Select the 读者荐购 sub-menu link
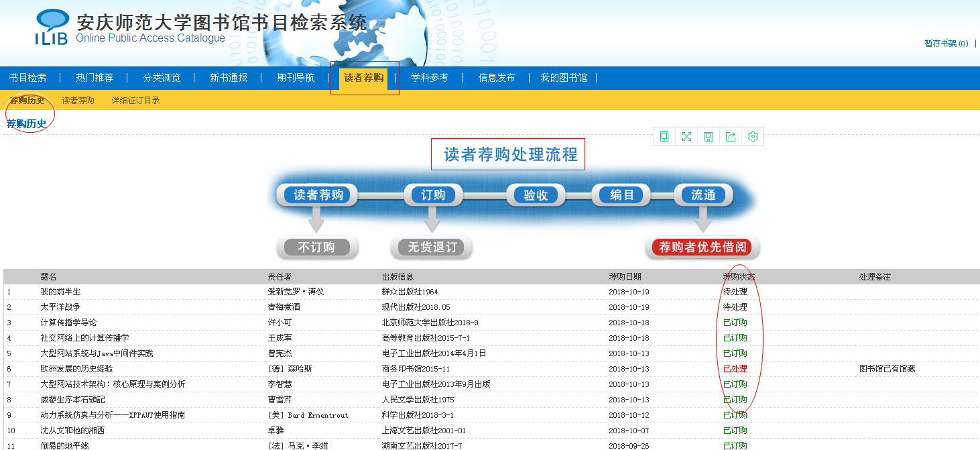 (x=78, y=101)
